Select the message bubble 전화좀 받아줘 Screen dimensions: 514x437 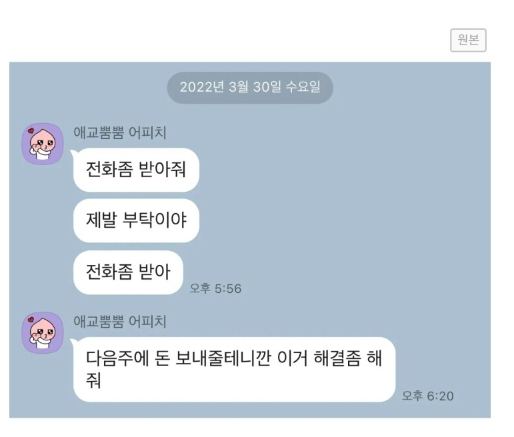(136, 170)
